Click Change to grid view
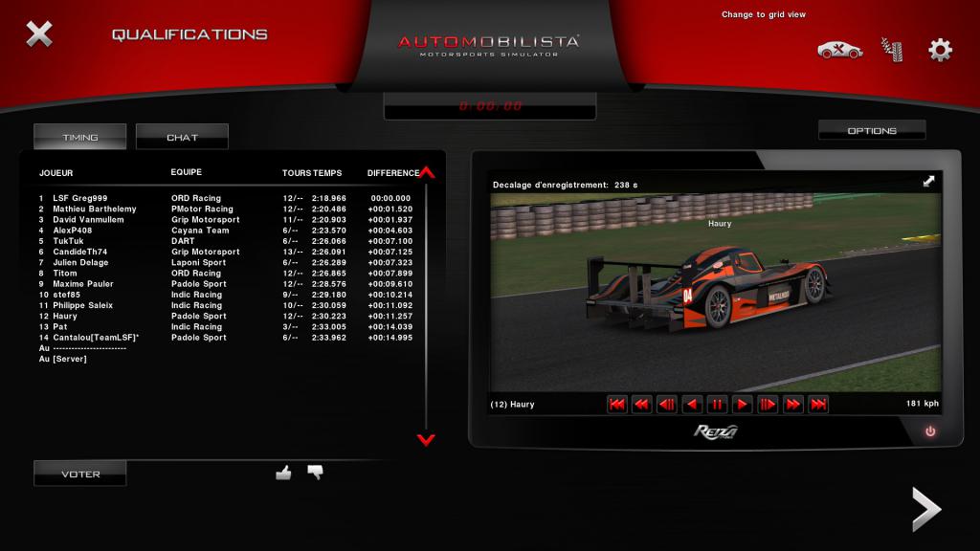Viewport: 980px width, 551px height. pos(763,14)
